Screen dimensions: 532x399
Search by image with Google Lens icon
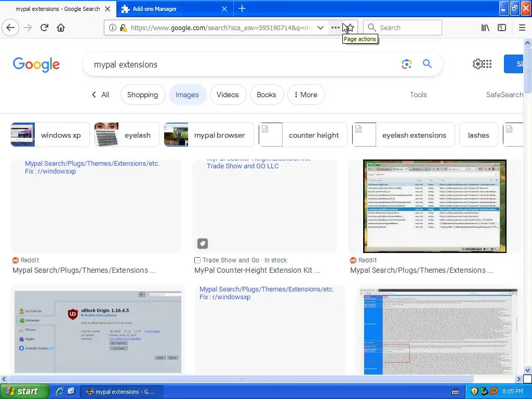coord(406,64)
